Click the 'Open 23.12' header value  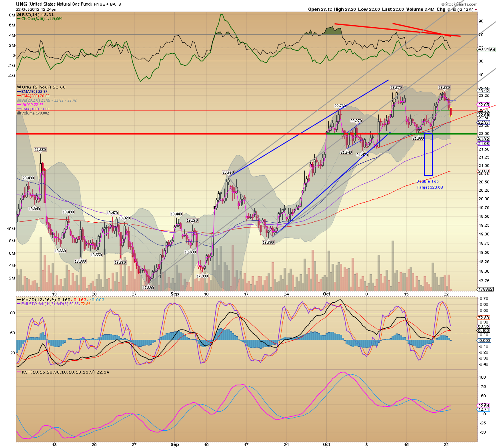point(320,9)
